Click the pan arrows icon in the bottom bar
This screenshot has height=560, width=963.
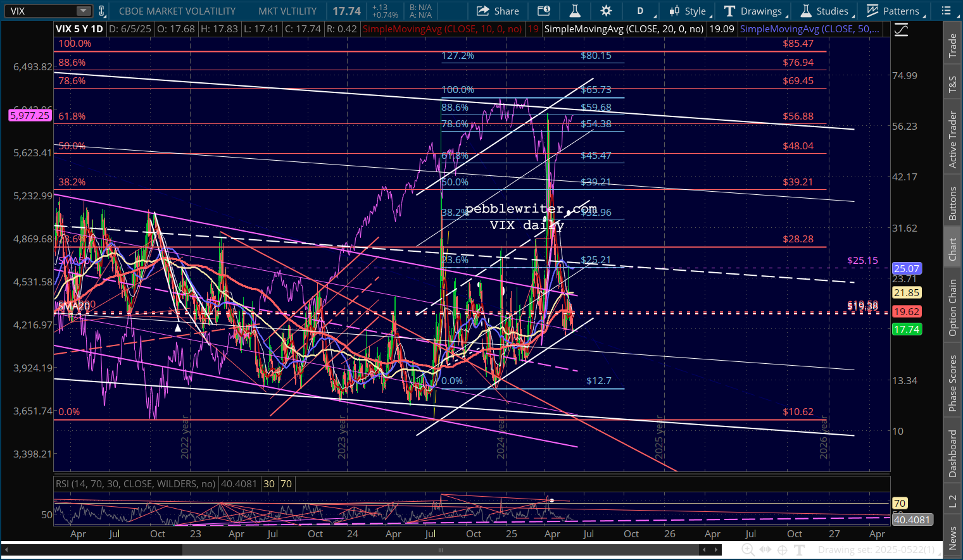765,550
